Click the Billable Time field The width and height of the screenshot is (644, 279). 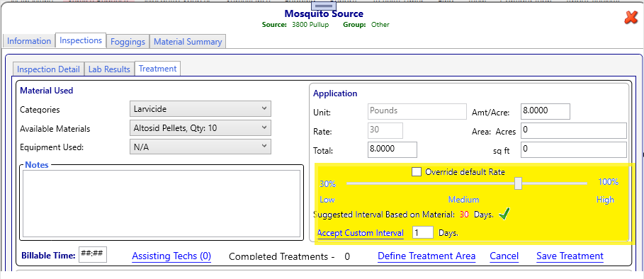tap(92, 255)
